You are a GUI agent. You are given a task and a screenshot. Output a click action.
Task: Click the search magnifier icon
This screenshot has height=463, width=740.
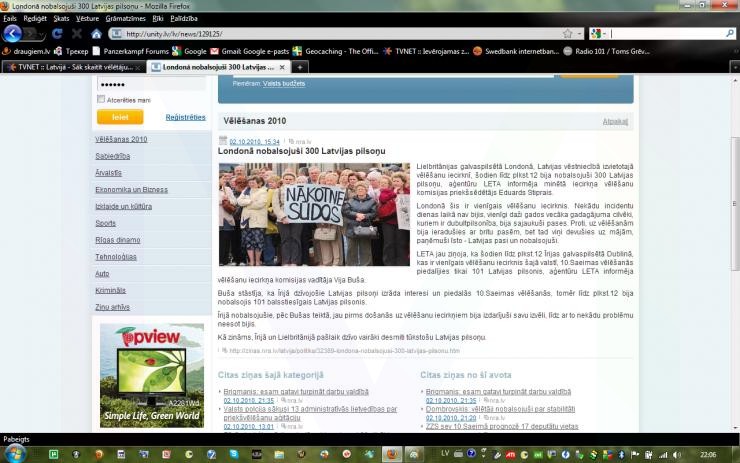tap(730, 33)
